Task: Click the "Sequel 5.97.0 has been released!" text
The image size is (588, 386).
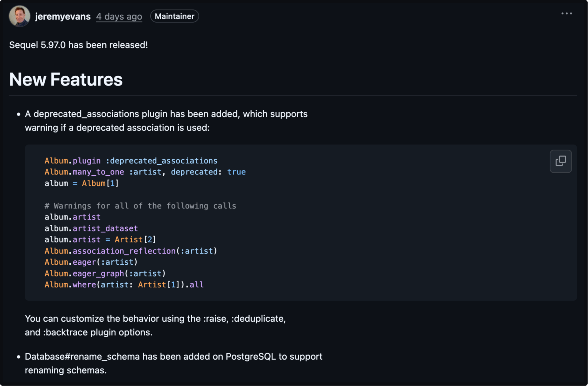Action: [x=78, y=45]
